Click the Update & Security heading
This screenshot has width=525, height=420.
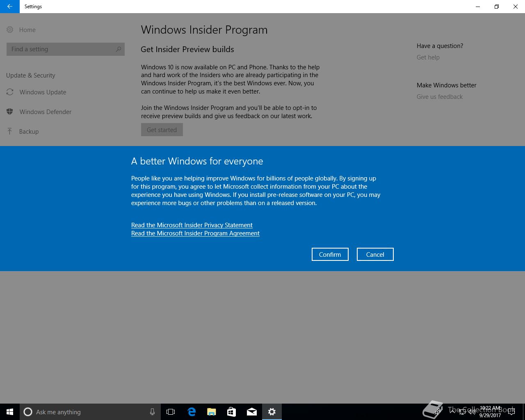tap(31, 75)
